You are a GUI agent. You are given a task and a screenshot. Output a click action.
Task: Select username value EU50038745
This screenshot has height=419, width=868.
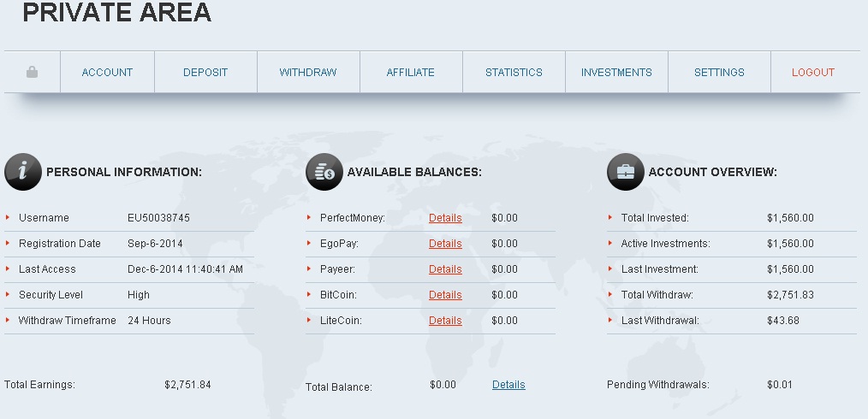(x=158, y=218)
